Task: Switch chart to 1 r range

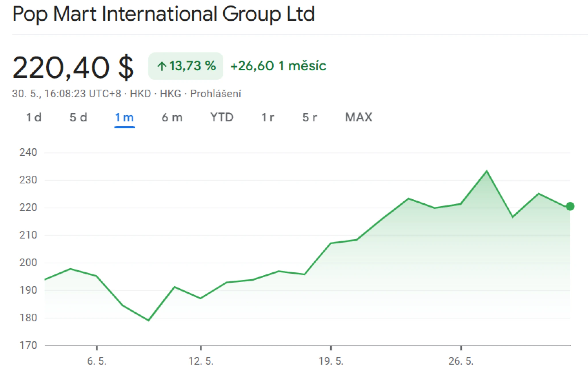Action: [x=268, y=117]
